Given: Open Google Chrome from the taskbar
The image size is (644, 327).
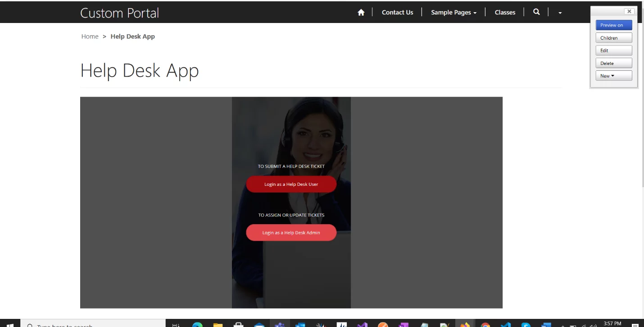Looking at the screenshot, I should point(485,325).
